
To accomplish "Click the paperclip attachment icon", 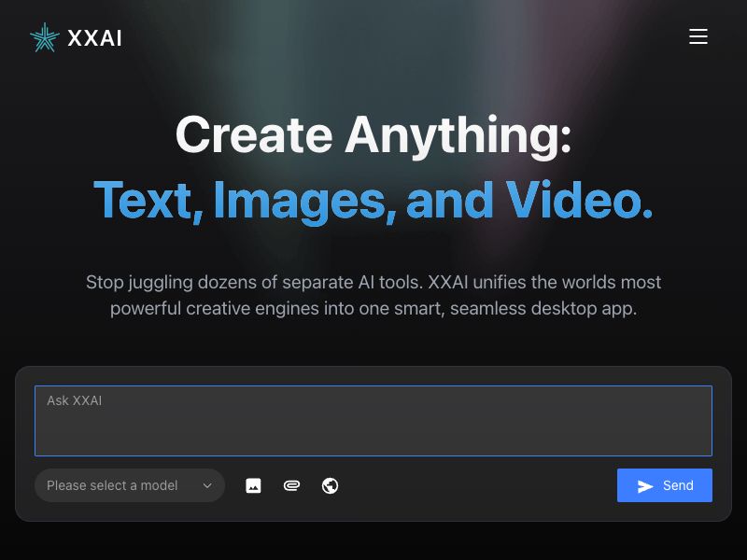I will click(292, 485).
